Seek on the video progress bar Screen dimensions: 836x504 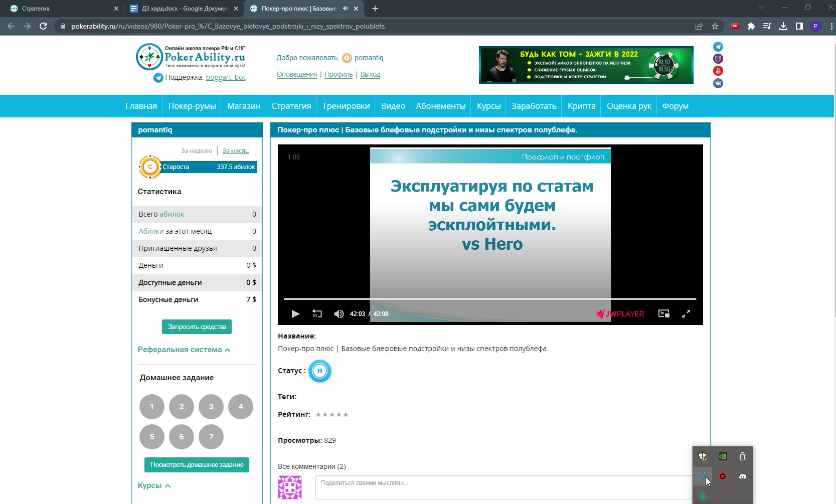point(490,299)
